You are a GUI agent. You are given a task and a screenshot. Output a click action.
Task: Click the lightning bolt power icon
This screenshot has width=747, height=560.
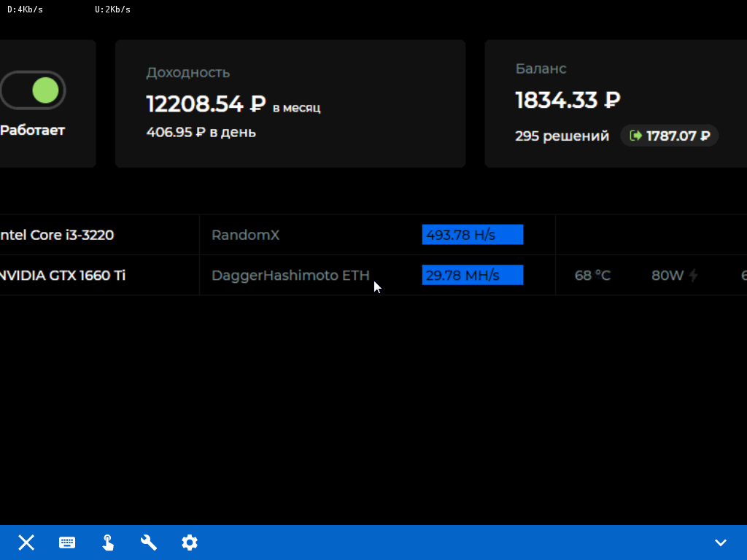693,275
